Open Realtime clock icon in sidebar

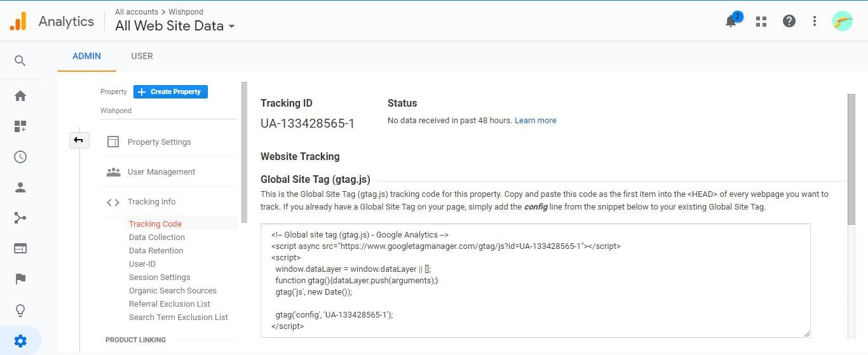click(20, 157)
